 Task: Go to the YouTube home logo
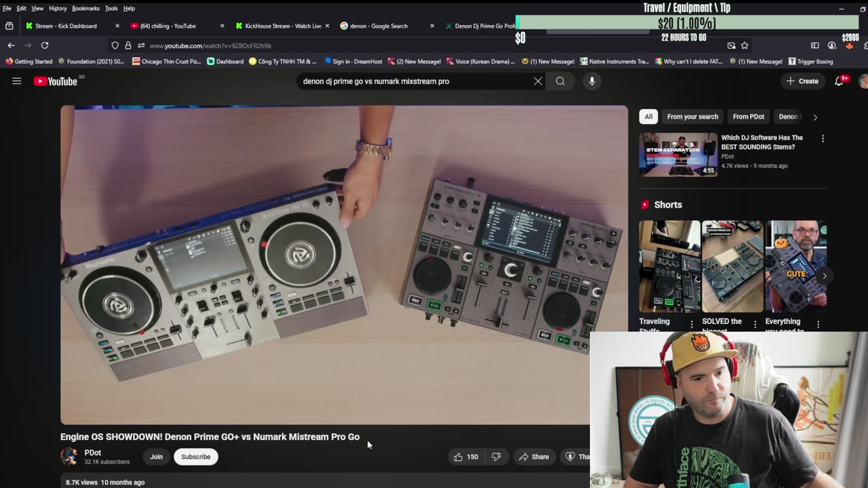click(x=56, y=81)
